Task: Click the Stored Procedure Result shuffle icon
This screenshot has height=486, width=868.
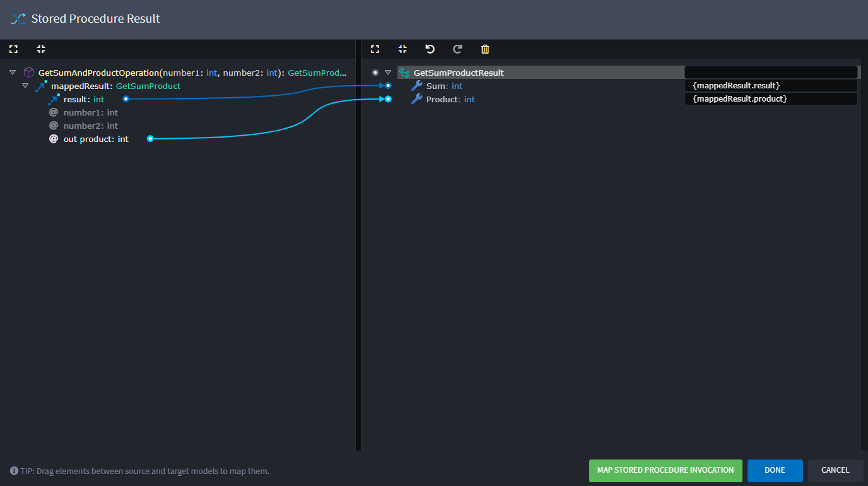Action: [18, 19]
